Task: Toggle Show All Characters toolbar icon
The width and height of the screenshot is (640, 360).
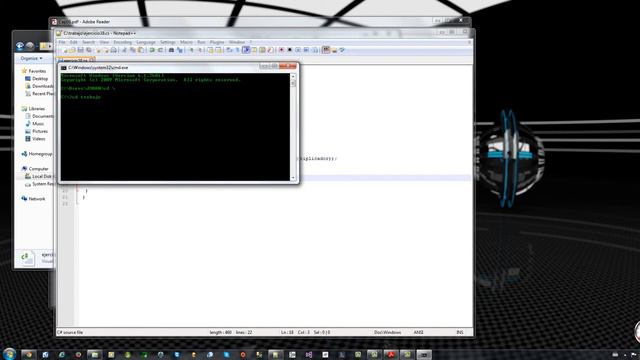Action: [x=237, y=50]
